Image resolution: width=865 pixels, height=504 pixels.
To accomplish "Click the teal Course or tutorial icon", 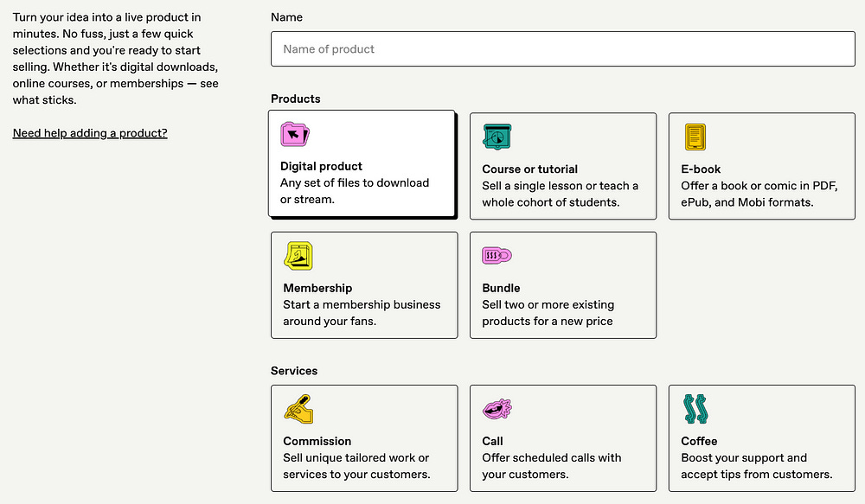I will coord(497,137).
